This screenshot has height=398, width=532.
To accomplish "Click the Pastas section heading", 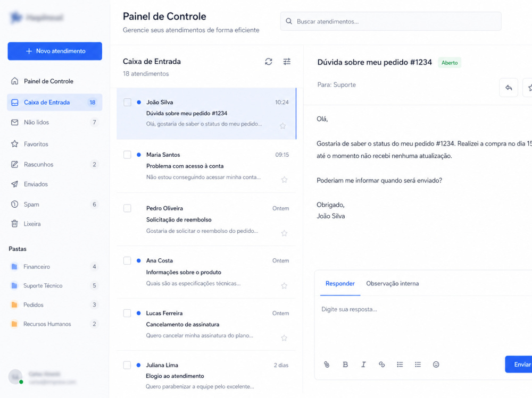I will point(18,249).
